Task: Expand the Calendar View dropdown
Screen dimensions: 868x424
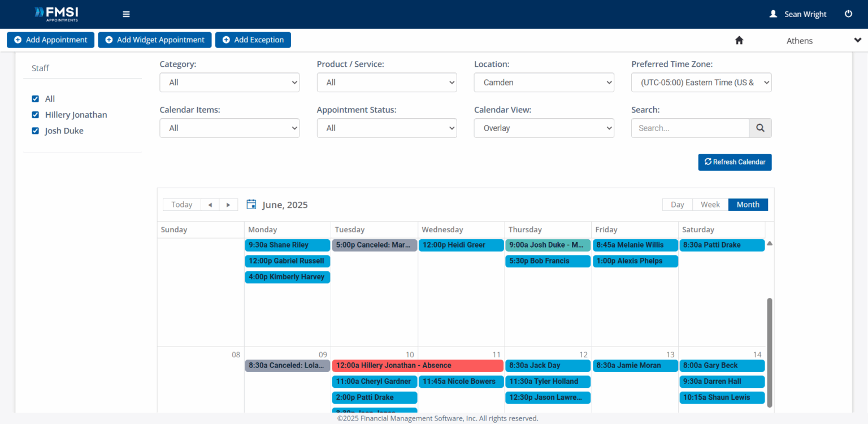Action: coord(544,128)
